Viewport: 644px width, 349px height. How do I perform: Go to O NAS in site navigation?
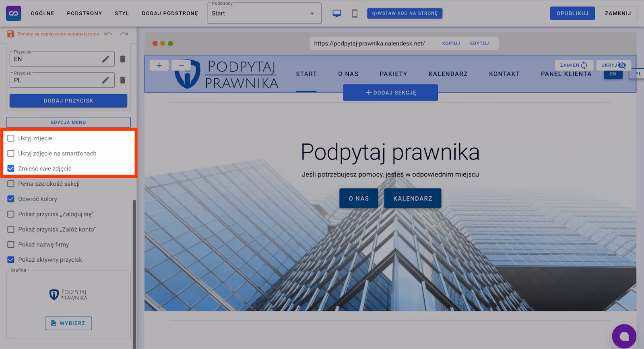pyautogui.click(x=348, y=74)
